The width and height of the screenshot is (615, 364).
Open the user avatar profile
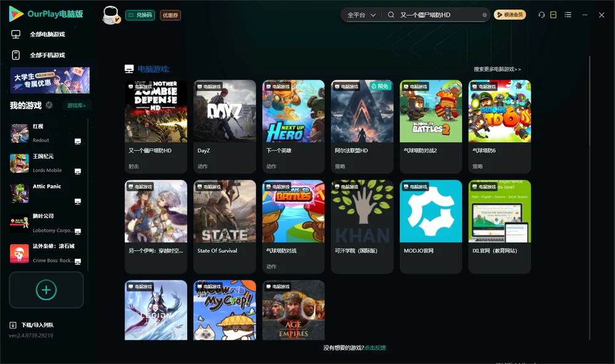coord(111,15)
